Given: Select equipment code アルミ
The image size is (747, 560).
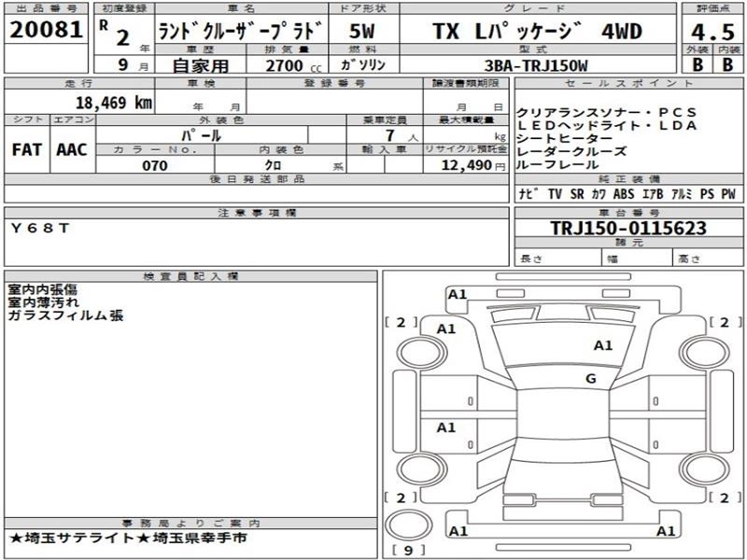Looking at the screenshot, I should coord(682,194).
